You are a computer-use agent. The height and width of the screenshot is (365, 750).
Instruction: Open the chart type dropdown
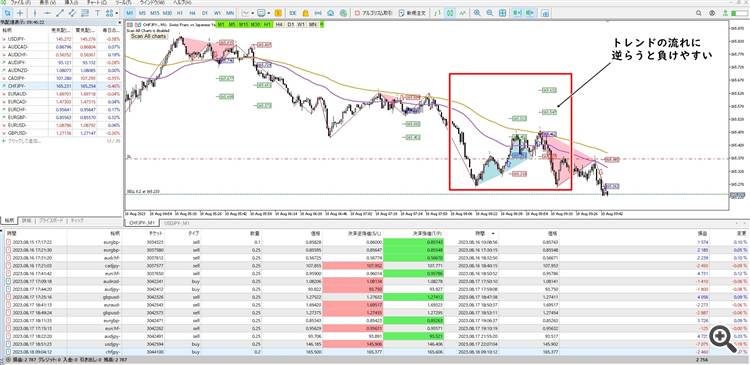click(x=248, y=13)
